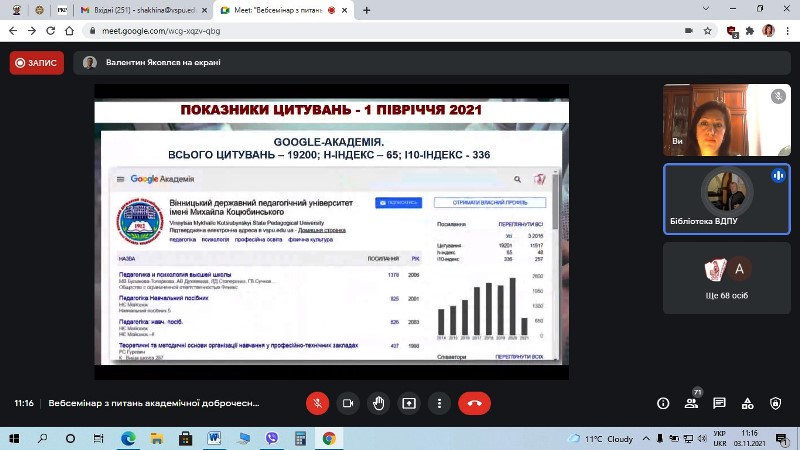Switch to Word on the taskbar

click(x=214, y=438)
